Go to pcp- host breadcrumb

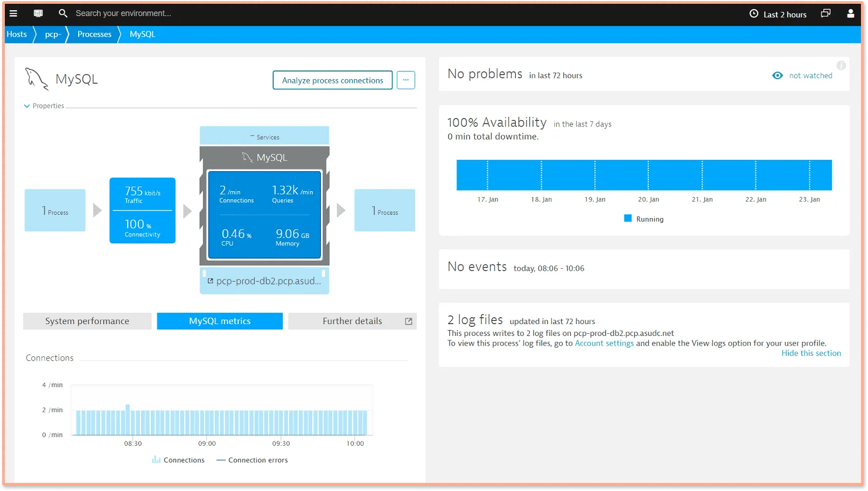[x=53, y=34]
